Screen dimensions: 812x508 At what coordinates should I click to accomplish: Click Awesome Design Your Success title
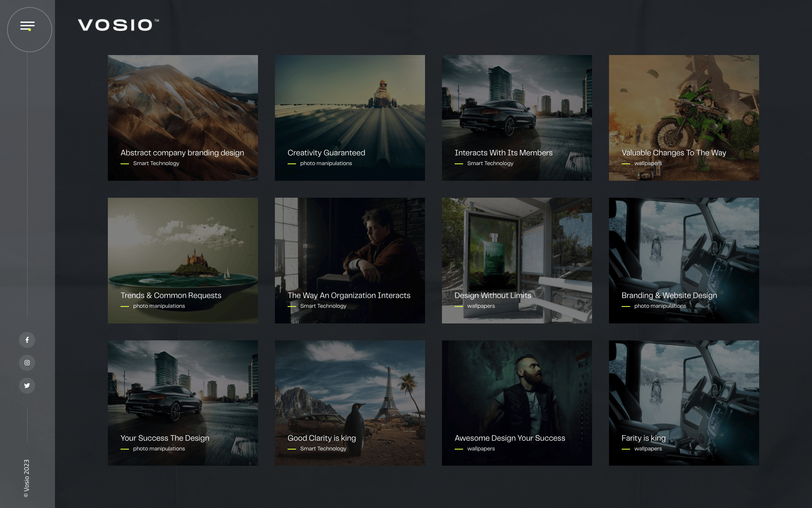click(510, 438)
